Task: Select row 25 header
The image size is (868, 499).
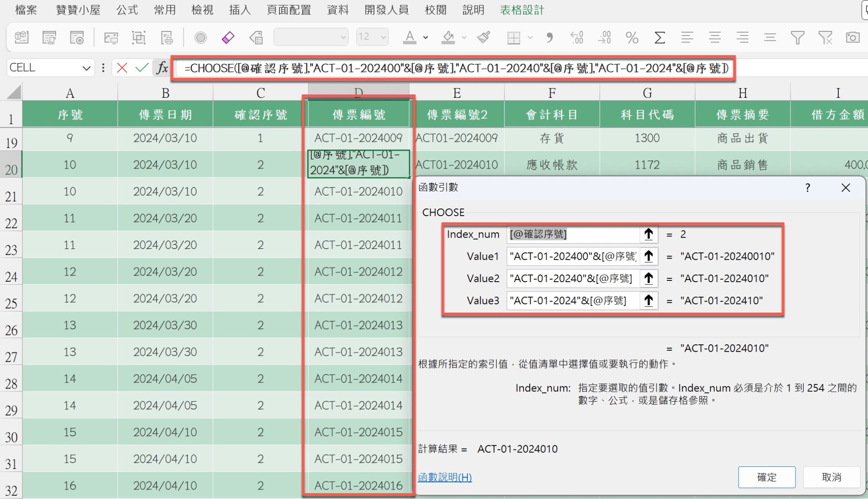Action: (x=11, y=299)
